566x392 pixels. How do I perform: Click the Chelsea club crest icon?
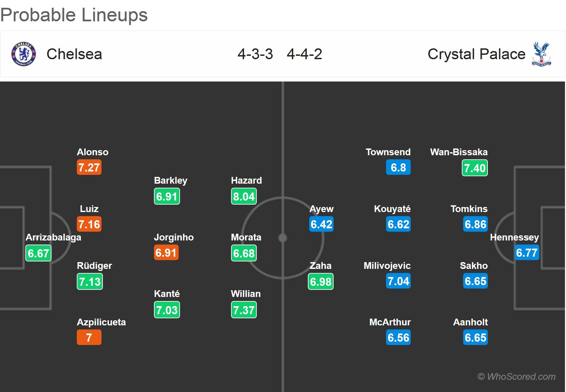[x=23, y=54]
